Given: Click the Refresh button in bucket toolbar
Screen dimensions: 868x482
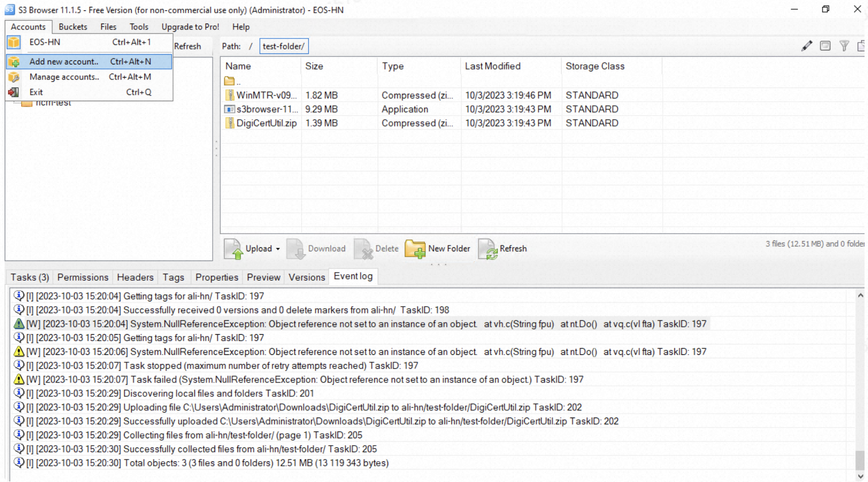Looking at the screenshot, I should (187, 47).
